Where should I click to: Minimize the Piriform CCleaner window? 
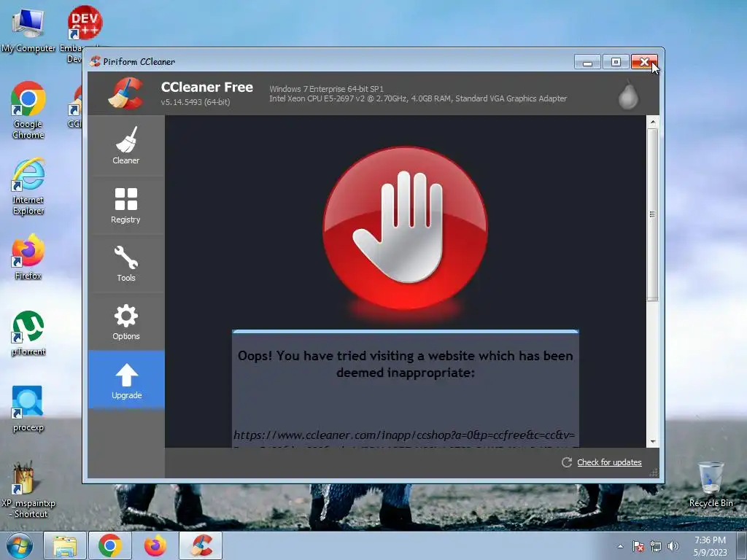(x=587, y=62)
